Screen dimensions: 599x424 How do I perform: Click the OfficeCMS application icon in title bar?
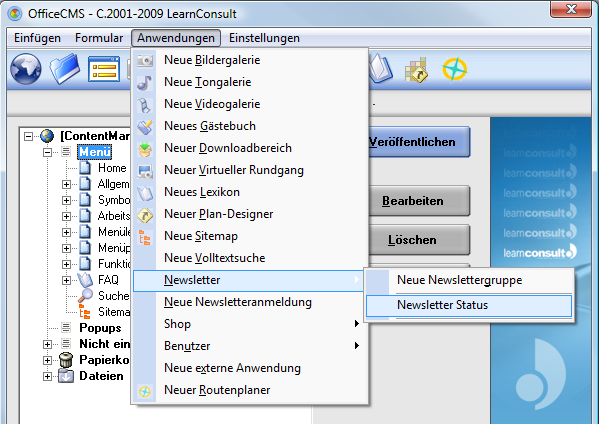[x=15, y=14]
